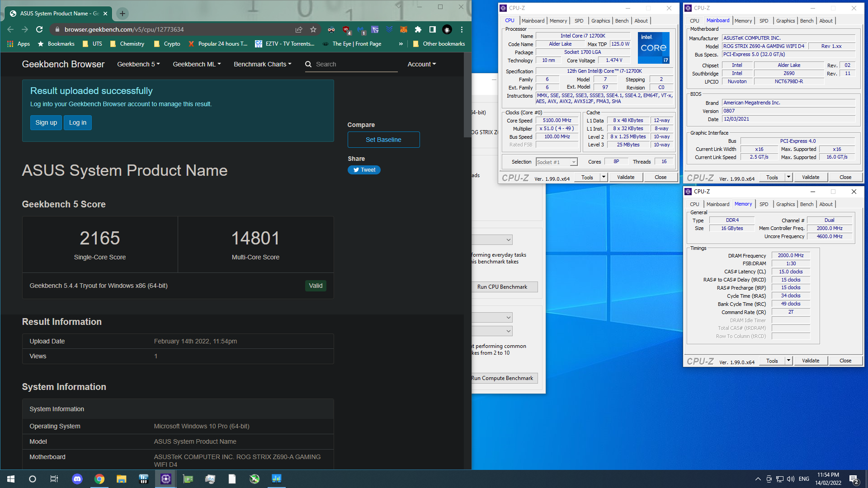Switch to Memory tab in CPU-Z CPU window
Screen dimensions: 868x488
(558, 21)
